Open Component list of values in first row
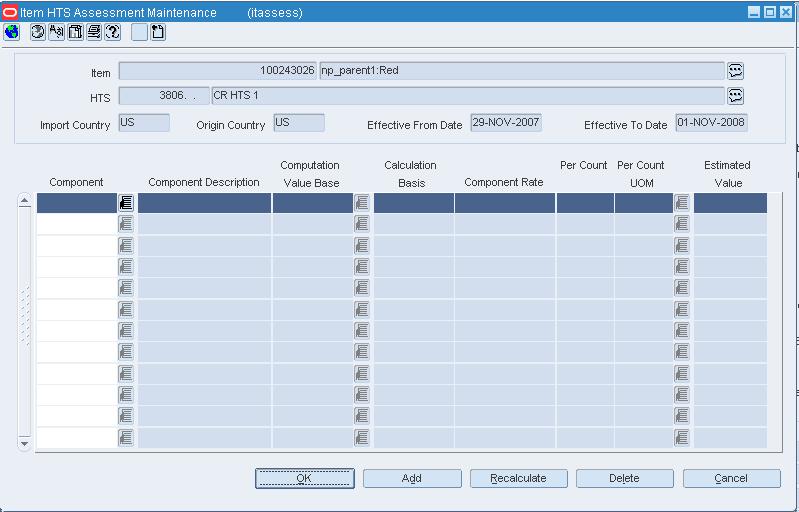The image size is (799, 512). tap(126, 203)
